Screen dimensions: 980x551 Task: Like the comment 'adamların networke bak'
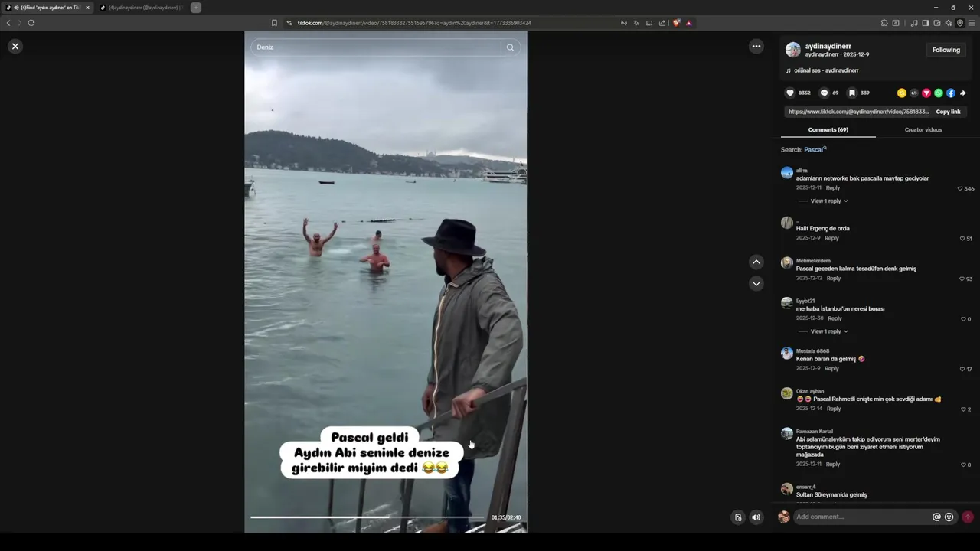[x=960, y=188]
